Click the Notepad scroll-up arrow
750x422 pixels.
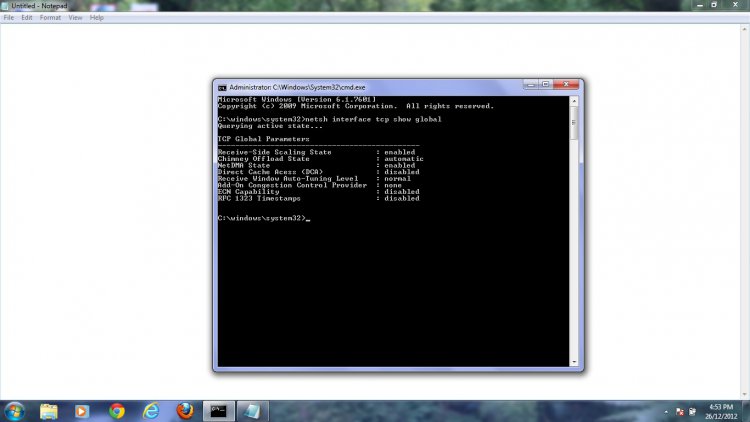coord(745,29)
